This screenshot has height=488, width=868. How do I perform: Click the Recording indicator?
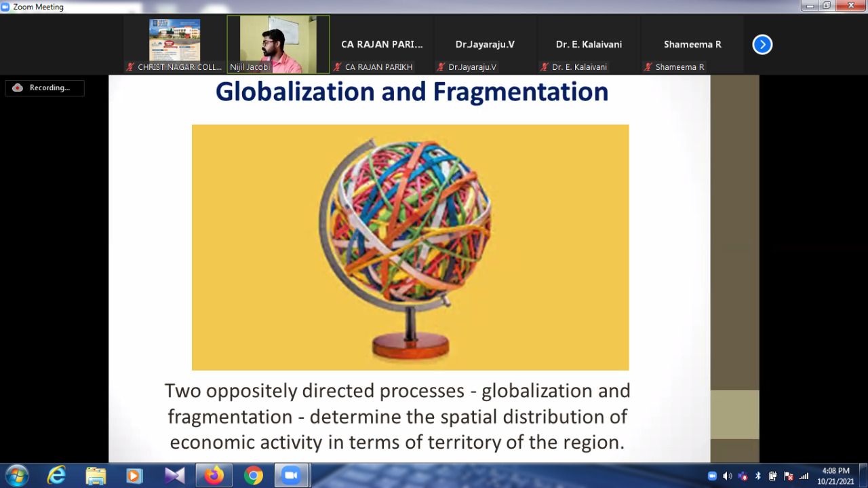pyautogui.click(x=45, y=88)
